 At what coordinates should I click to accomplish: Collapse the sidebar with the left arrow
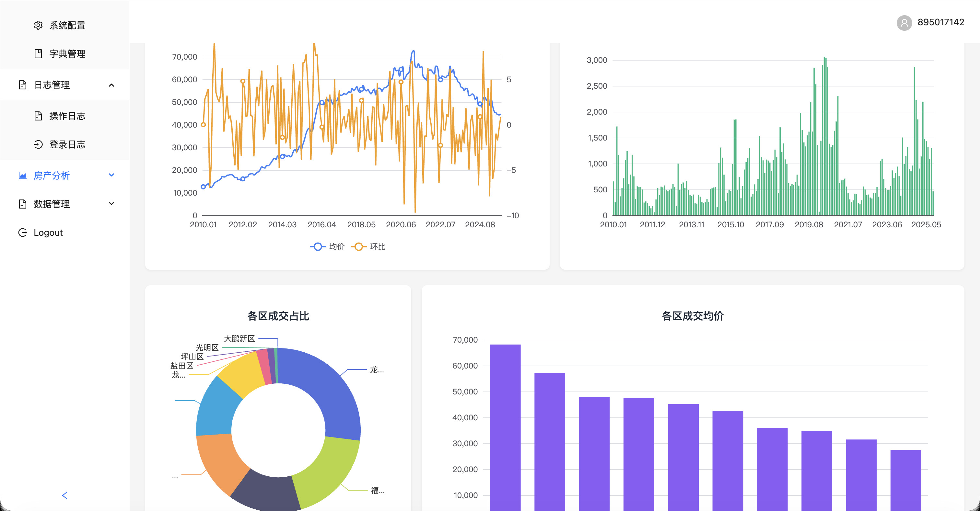point(65,495)
